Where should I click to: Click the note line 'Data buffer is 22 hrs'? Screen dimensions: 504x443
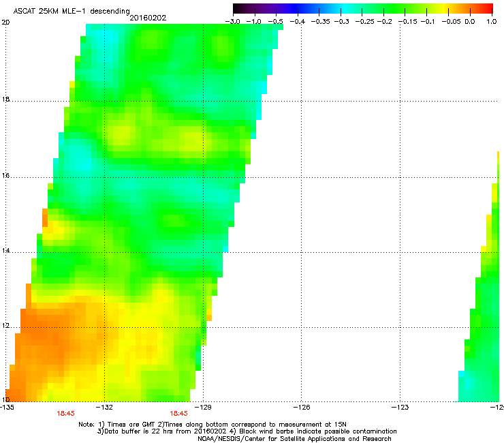pos(247,431)
